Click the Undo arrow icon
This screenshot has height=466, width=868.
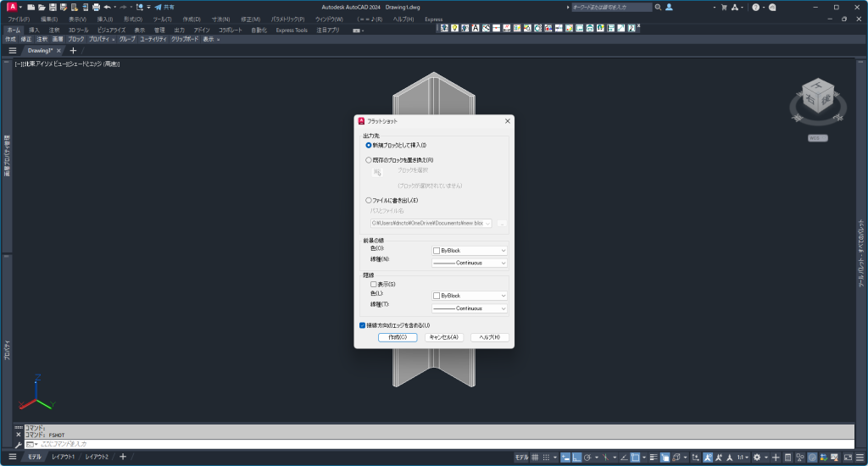point(108,7)
